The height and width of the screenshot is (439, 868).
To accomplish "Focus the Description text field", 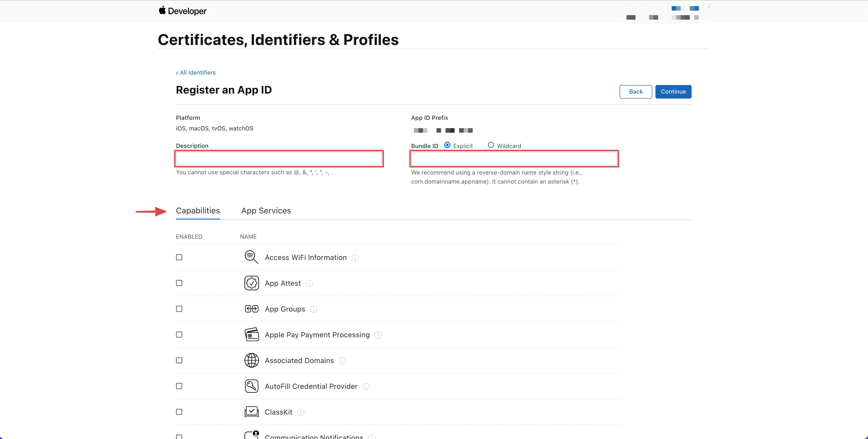I will click(279, 158).
